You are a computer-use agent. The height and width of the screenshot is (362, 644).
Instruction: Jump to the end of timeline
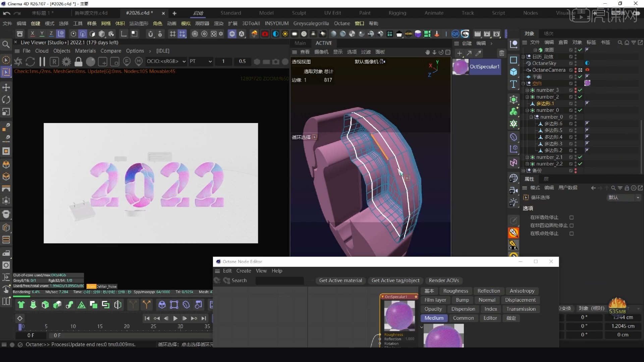(204, 318)
